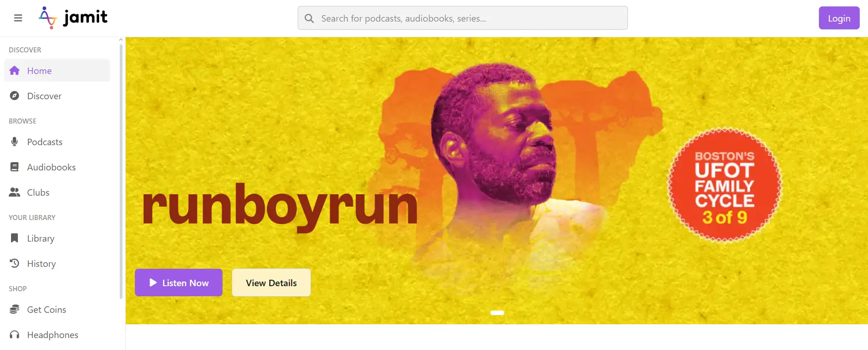Select the Audiobooks book icon
The height and width of the screenshot is (350, 868).
coord(15,167)
